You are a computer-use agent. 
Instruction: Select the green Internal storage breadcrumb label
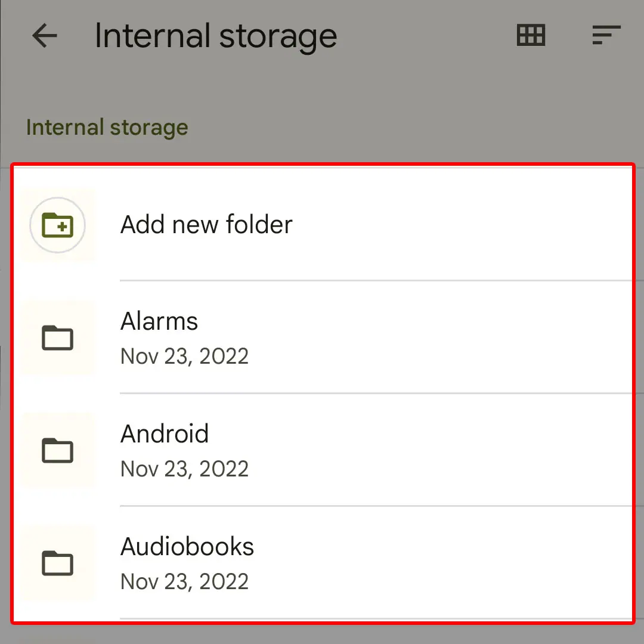[x=107, y=127]
